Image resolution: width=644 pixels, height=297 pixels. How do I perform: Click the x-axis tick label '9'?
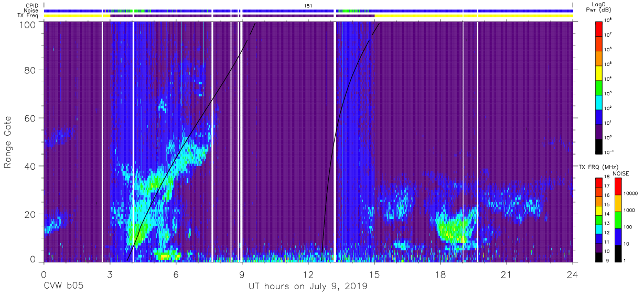pos(242,274)
